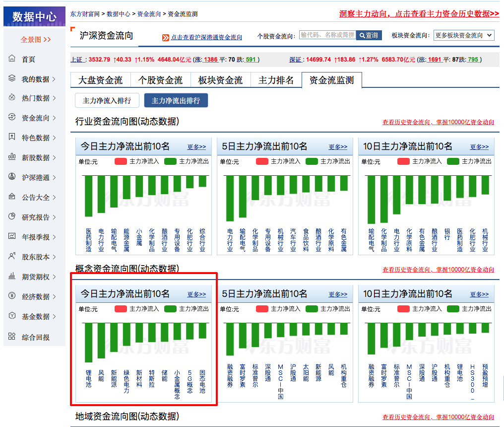Click the 查询 search button
The width and height of the screenshot is (504, 427).
[369, 35]
